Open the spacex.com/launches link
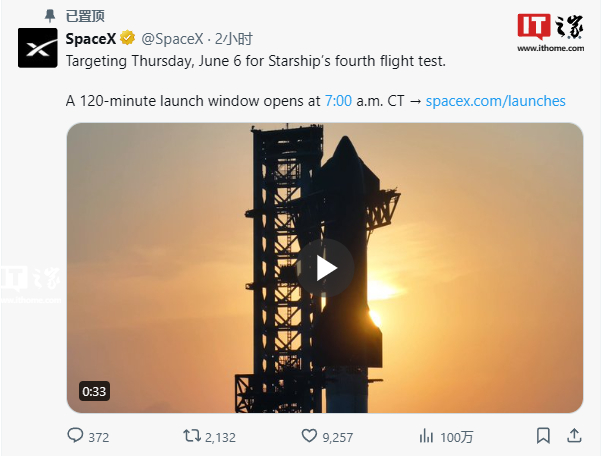Screen dimensions: 601x456 503,101
